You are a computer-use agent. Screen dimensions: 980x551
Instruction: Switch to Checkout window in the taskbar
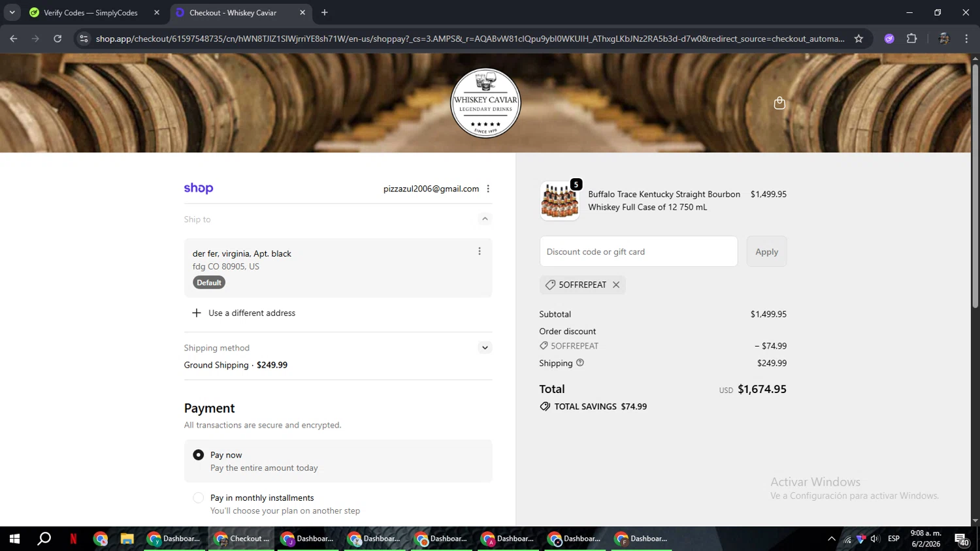[x=242, y=539]
